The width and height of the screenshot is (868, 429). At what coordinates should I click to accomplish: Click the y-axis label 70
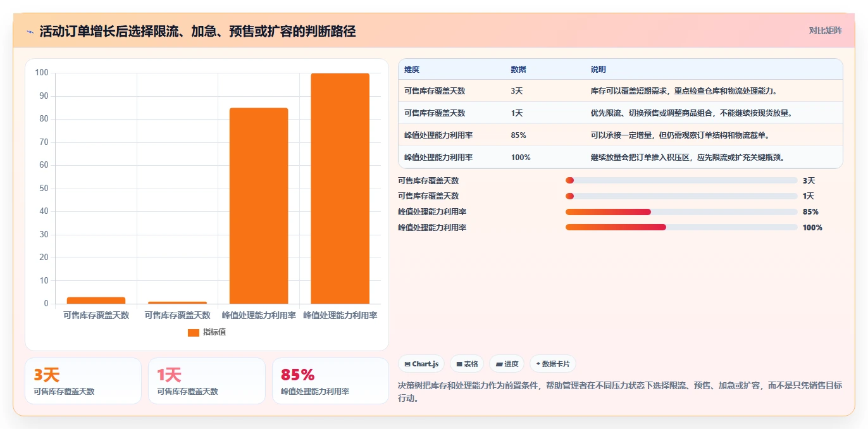(x=44, y=142)
